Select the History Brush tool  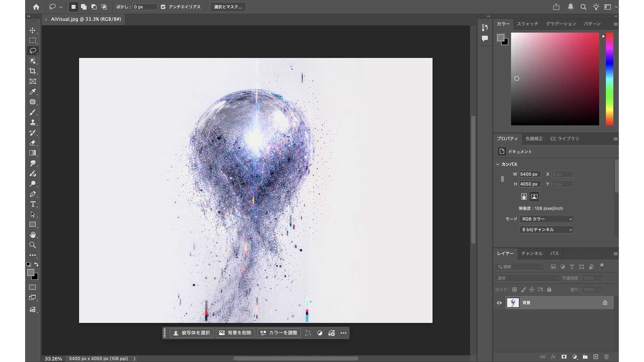[x=33, y=133]
